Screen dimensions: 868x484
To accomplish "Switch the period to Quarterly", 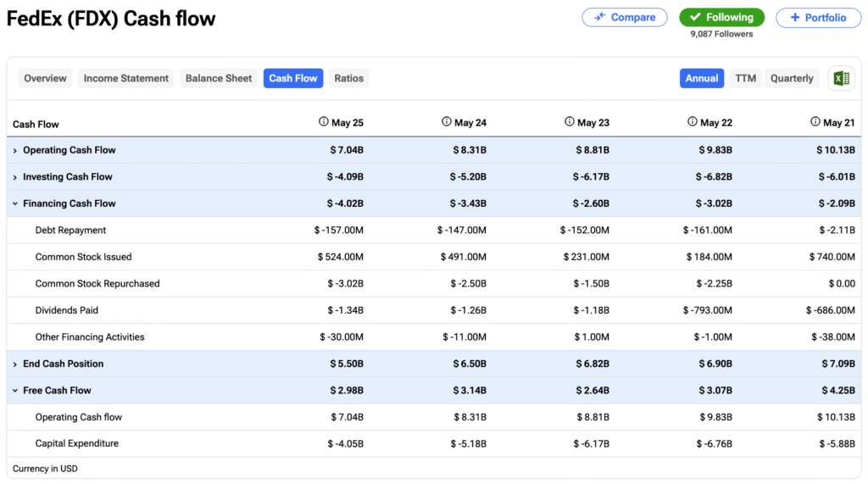I will tap(792, 78).
